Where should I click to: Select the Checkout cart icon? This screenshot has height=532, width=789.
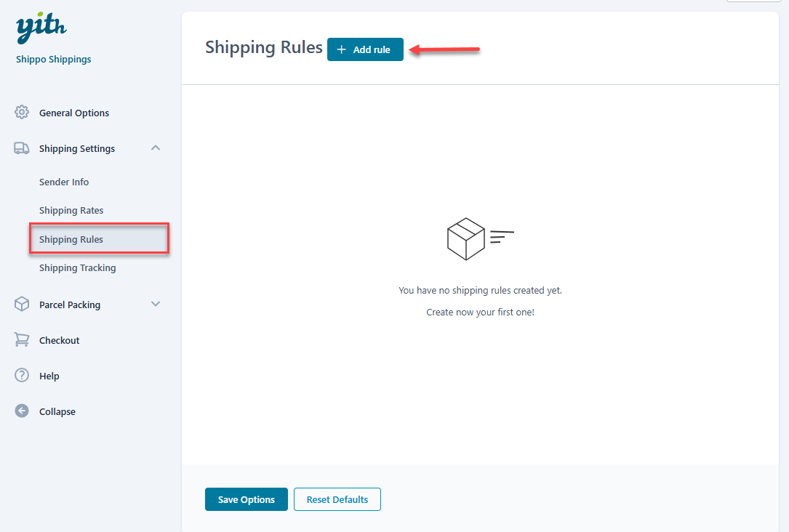click(22, 340)
